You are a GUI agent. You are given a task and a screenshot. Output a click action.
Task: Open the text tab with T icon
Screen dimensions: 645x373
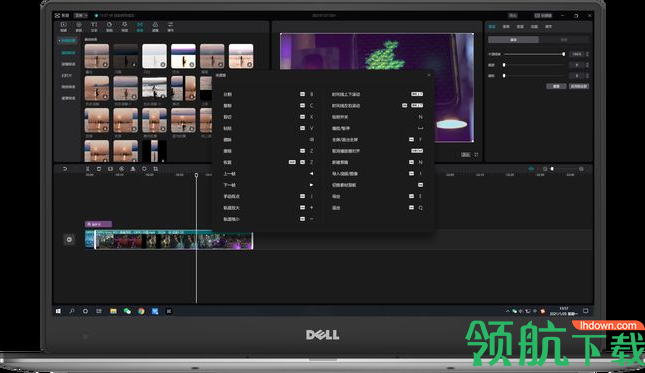point(94,27)
